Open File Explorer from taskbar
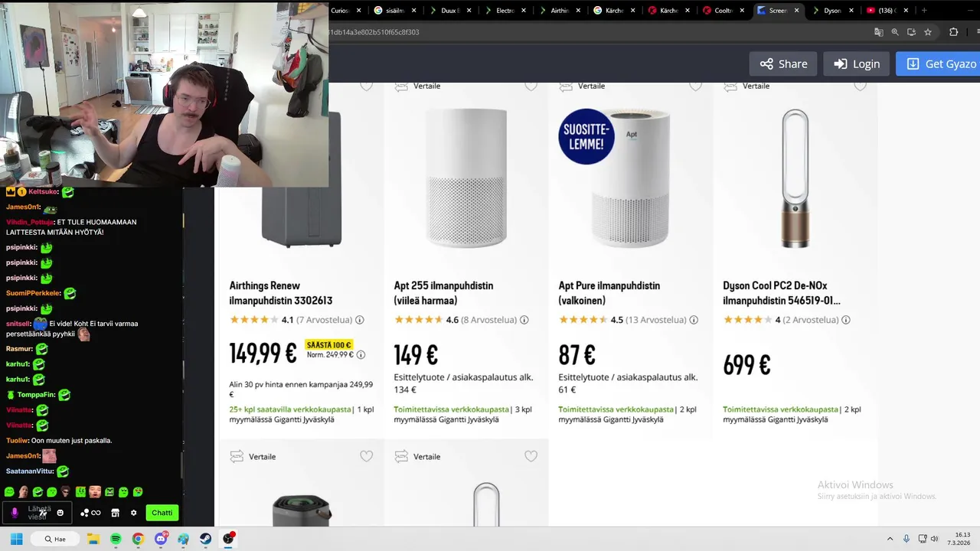 coord(93,539)
